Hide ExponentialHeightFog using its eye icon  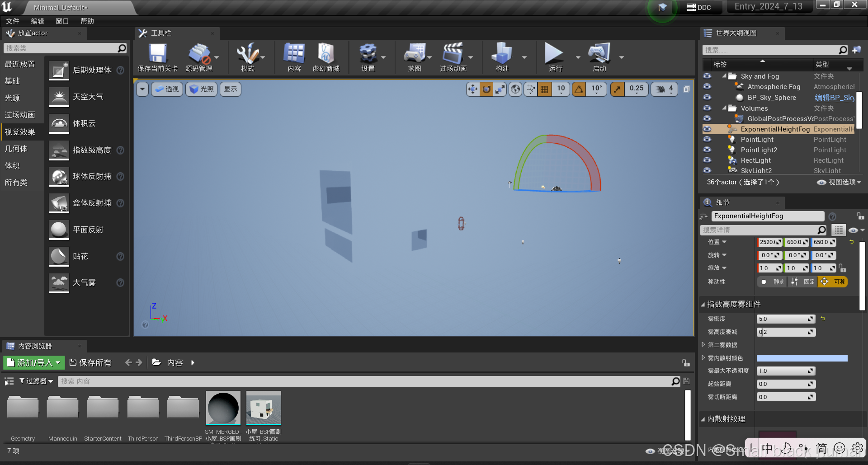tap(707, 129)
